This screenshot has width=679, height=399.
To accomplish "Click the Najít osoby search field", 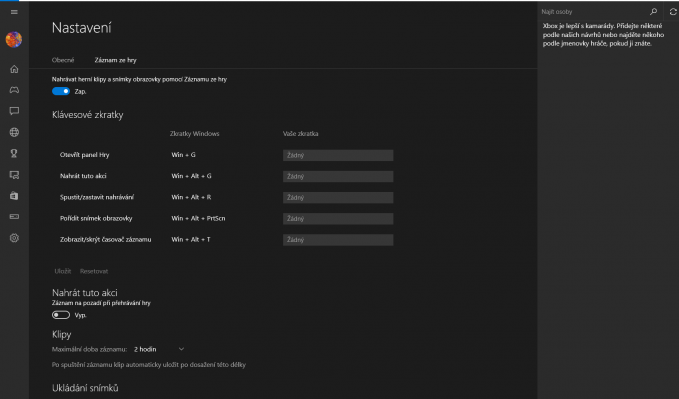I will click(593, 12).
